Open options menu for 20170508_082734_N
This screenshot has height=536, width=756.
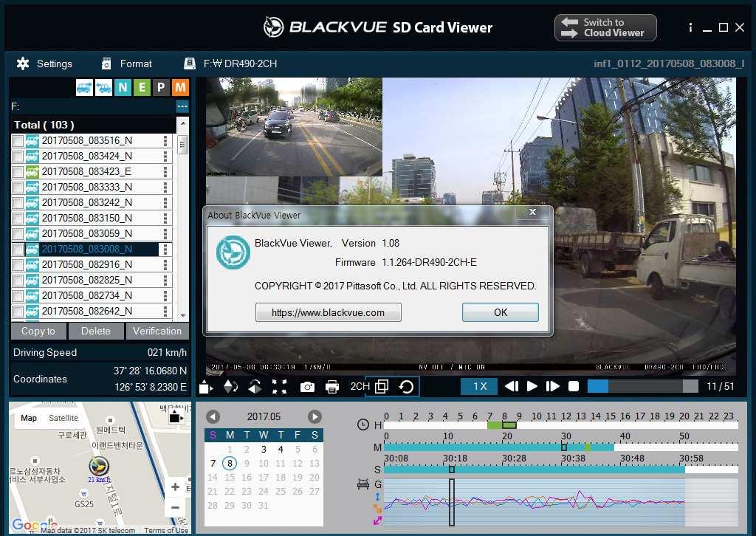tap(165, 295)
